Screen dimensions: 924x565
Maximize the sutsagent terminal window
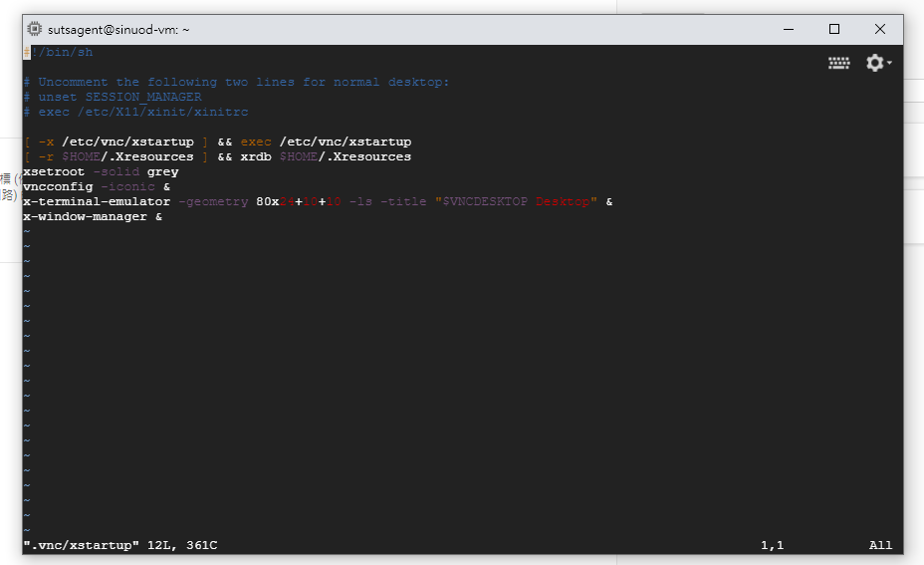pyautogui.click(x=833, y=29)
